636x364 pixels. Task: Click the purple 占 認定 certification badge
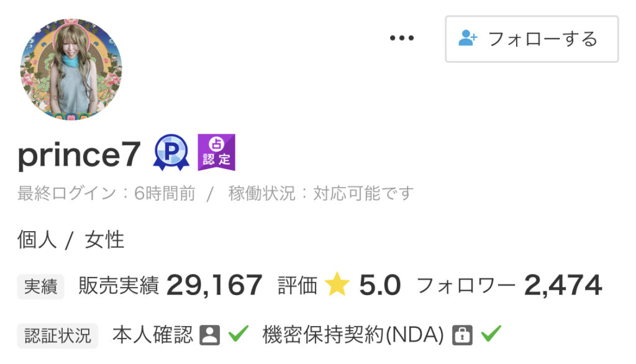click(x=217, y=152)
